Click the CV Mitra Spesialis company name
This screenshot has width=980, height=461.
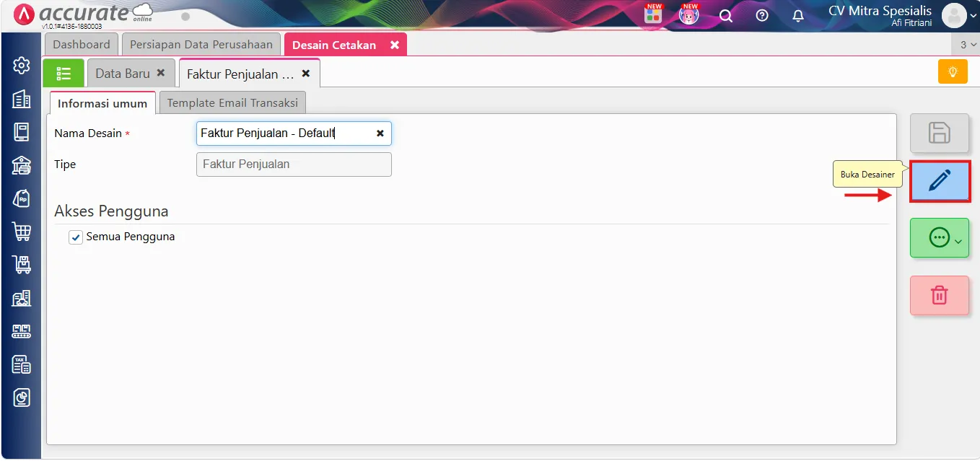880,11
